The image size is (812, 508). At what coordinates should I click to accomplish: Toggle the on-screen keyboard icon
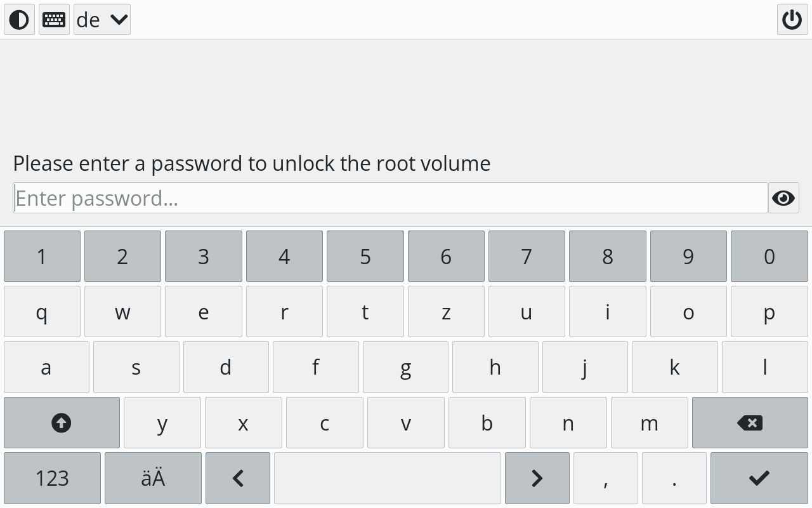54,20
